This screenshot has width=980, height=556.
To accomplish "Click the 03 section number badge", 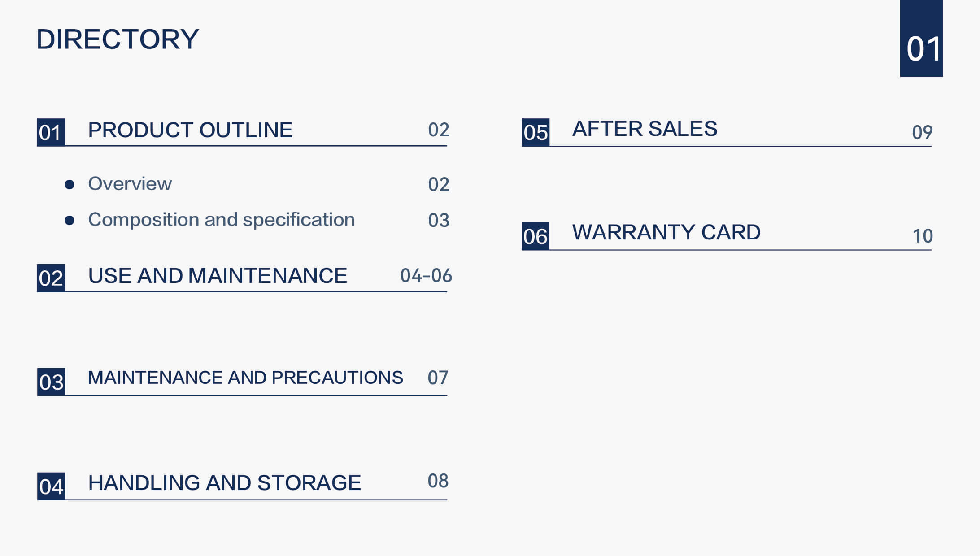I will [x=51, y=382].
